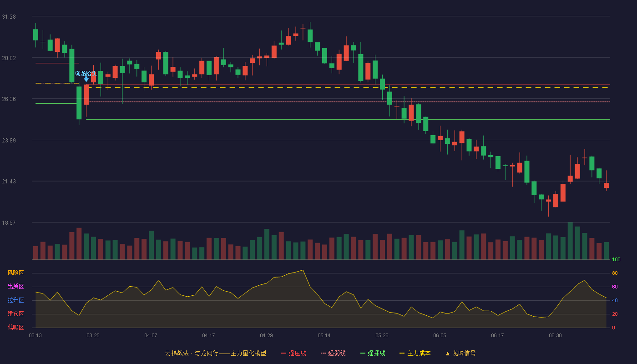The width and height of the screenshot is (637, 364).
Task: Click the 04-29 date label
Action: (266, 335)
